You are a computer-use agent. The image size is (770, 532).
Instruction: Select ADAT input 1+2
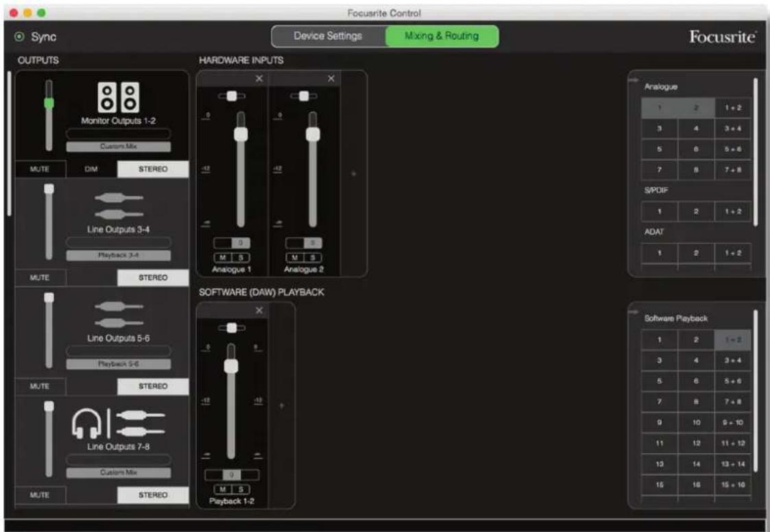coord(733,253)
